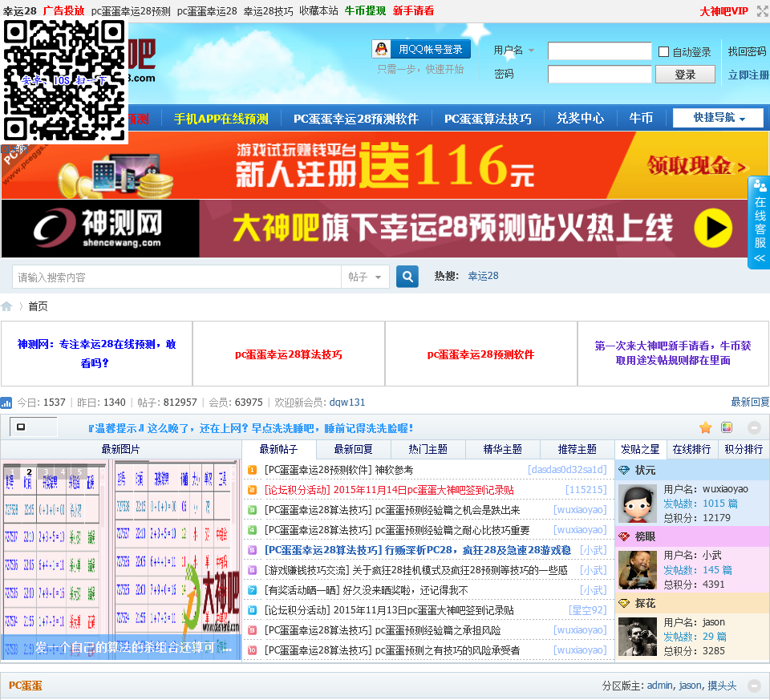The image size is (770, 700).
Task: Focus the username input field
Action: (599, 51)
